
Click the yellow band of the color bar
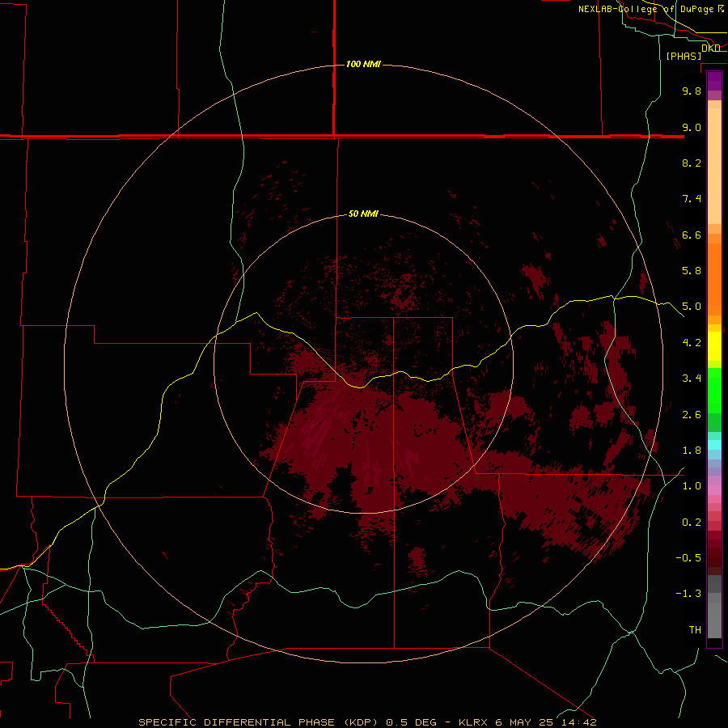coord(714,346)
